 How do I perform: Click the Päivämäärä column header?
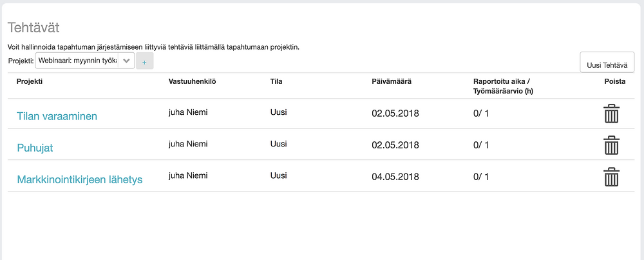392,81
